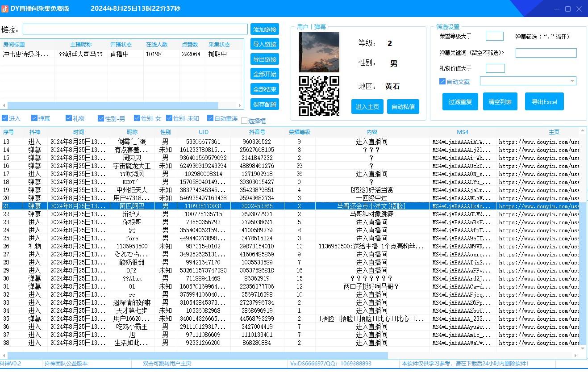The height and width of the screenshot is (373, 588).
Task: Click the 弹幕关键词 input box
Action: tap(546, 53)
